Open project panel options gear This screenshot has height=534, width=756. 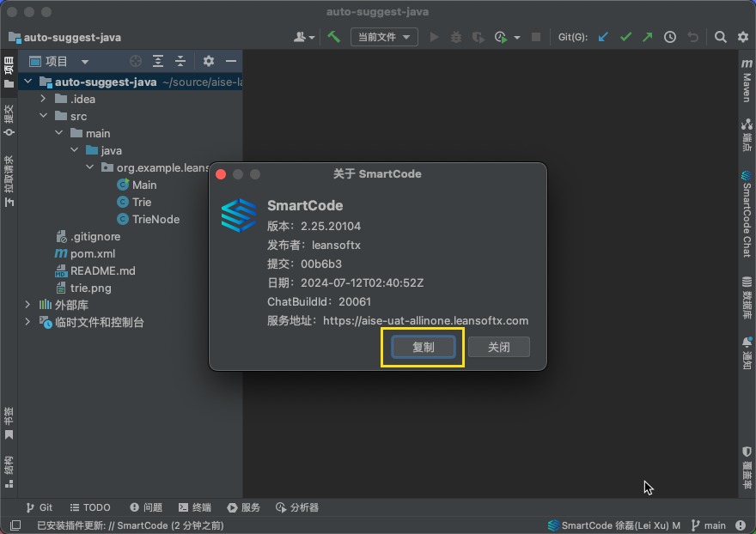pos(208,61)
